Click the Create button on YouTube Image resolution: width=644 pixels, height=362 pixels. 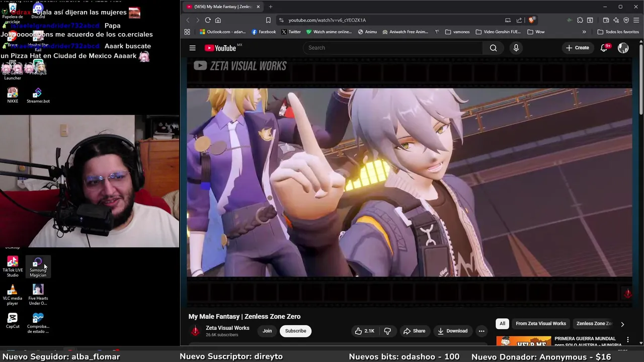[x=577, y=48]
